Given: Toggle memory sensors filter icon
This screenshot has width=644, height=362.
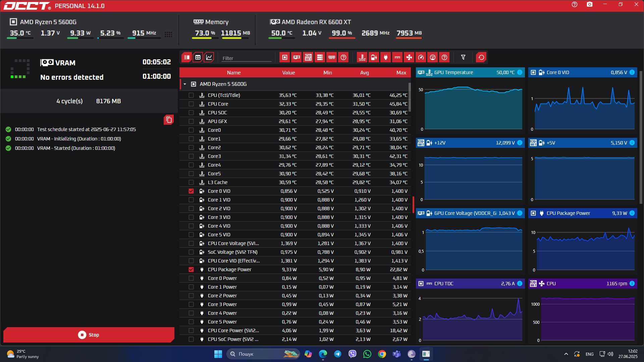Looking at the screenshot, I should click(x=332, y=57).
